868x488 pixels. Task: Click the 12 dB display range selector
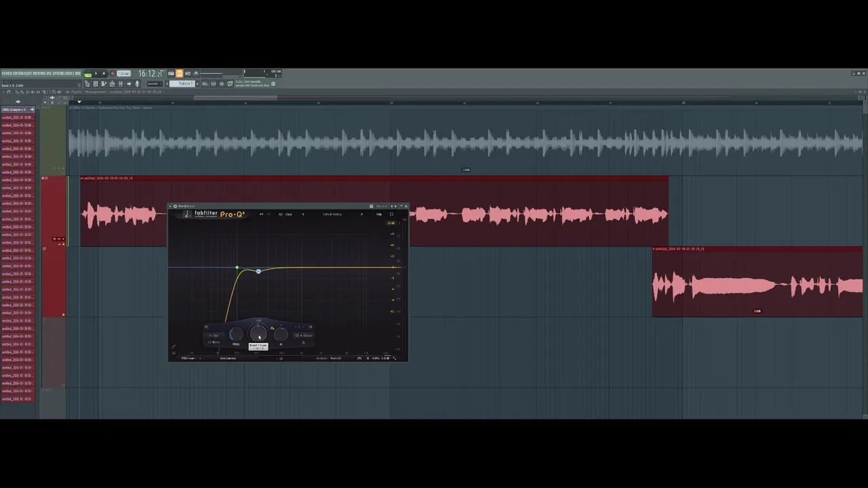tap(391, 223)
